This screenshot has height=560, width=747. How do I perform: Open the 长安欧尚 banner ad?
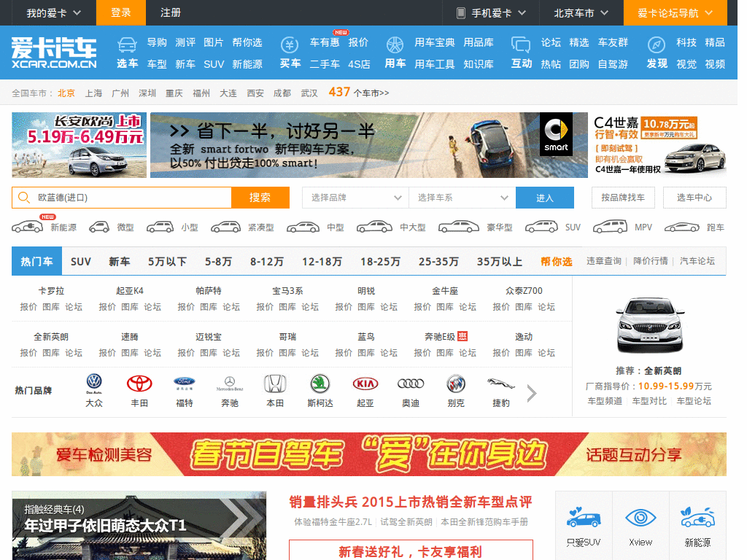click(79, 145)
